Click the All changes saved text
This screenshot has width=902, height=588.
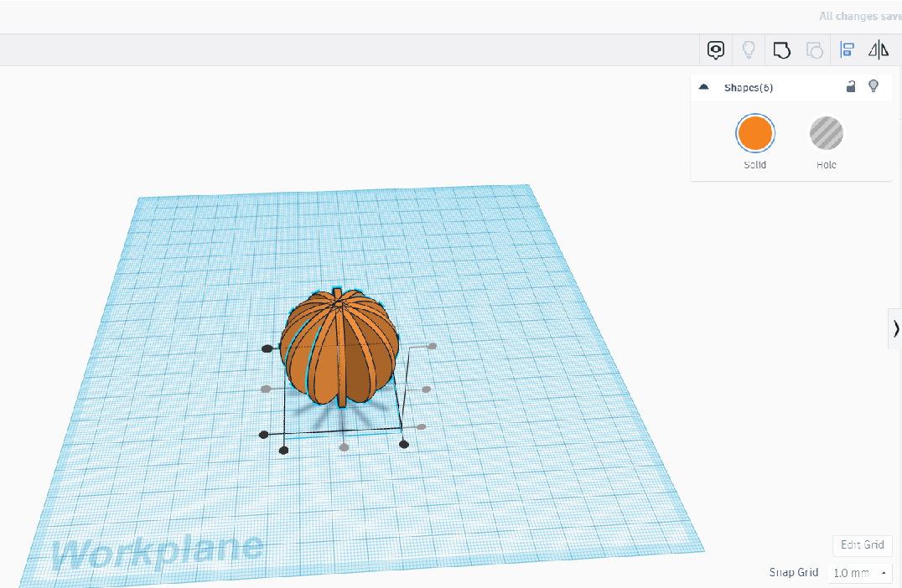(x=858, y=16)
